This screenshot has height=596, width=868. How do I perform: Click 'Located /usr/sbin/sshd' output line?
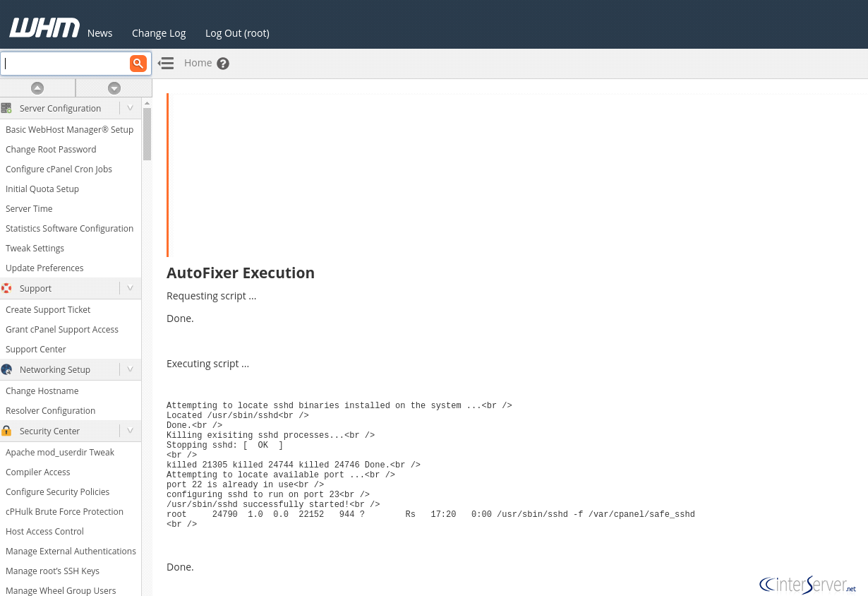pos(237,415)
